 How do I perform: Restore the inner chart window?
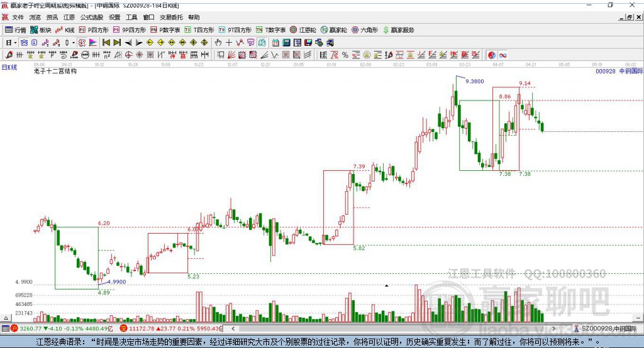tap(629, 17)
